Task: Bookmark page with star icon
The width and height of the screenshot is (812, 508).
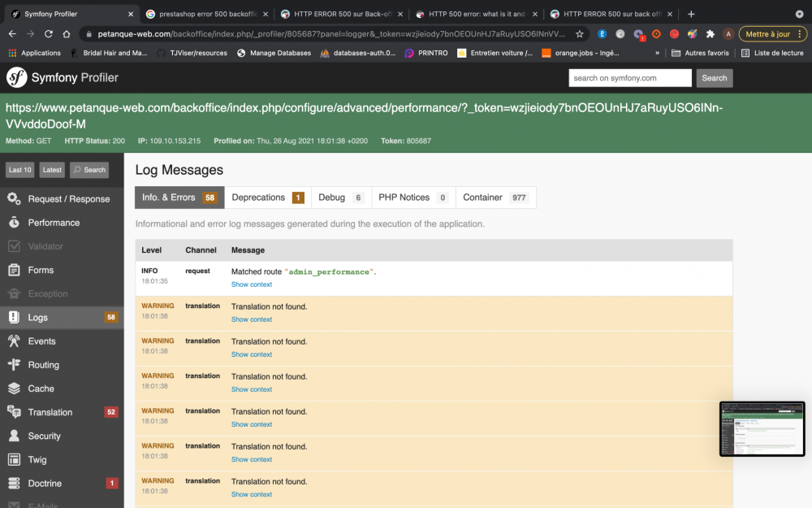Action: point(580,34)
